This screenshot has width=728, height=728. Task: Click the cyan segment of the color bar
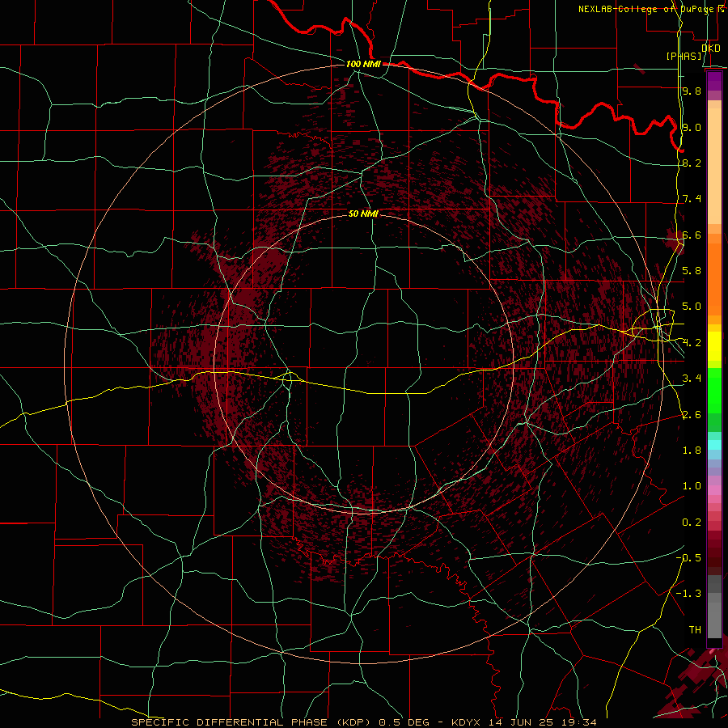714,445
